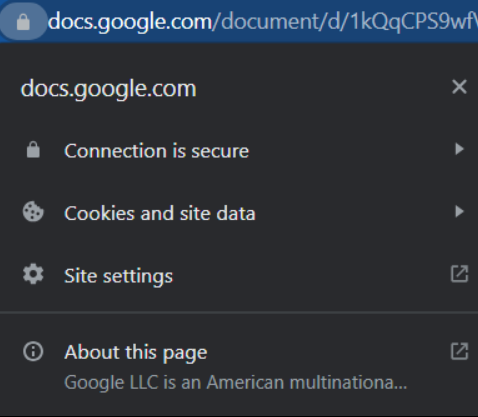Click the divider line above About this page
The image size is (478, 417).
coord(239,313)
